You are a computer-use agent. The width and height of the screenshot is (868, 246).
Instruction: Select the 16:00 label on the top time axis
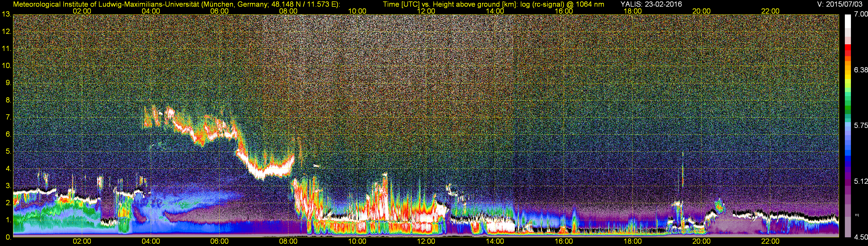[564, 11]
